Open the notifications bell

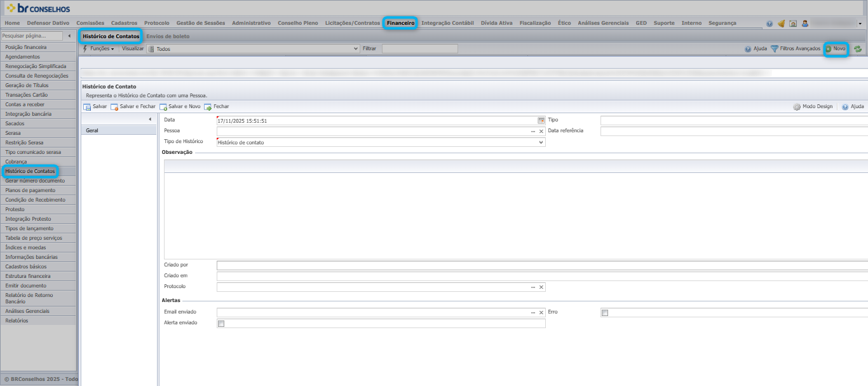click(782, 24)
